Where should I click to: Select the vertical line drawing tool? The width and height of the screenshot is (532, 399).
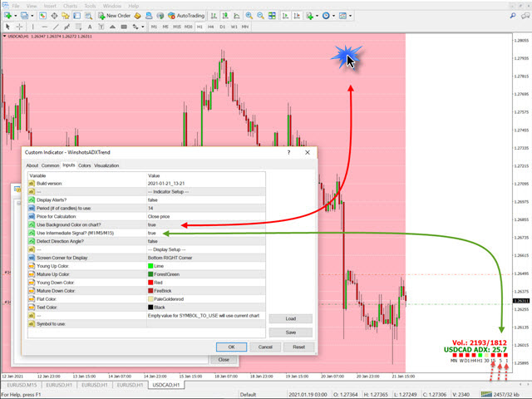[x=33, y=27]
